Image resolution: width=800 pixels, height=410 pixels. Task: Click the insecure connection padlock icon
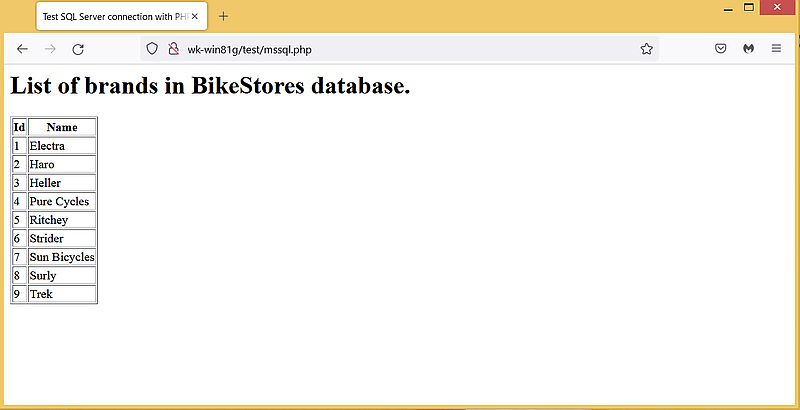[173, 49]
